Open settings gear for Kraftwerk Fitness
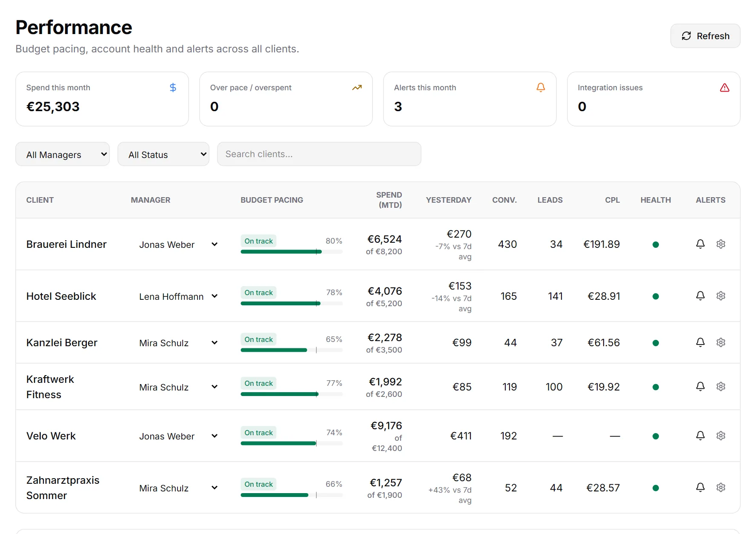The height and width of the screenshot is (534, 756). [721, 387]
